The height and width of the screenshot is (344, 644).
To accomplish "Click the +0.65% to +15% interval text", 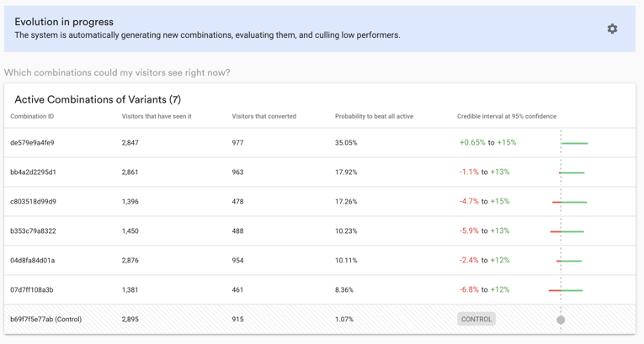I will click(488, 142).
